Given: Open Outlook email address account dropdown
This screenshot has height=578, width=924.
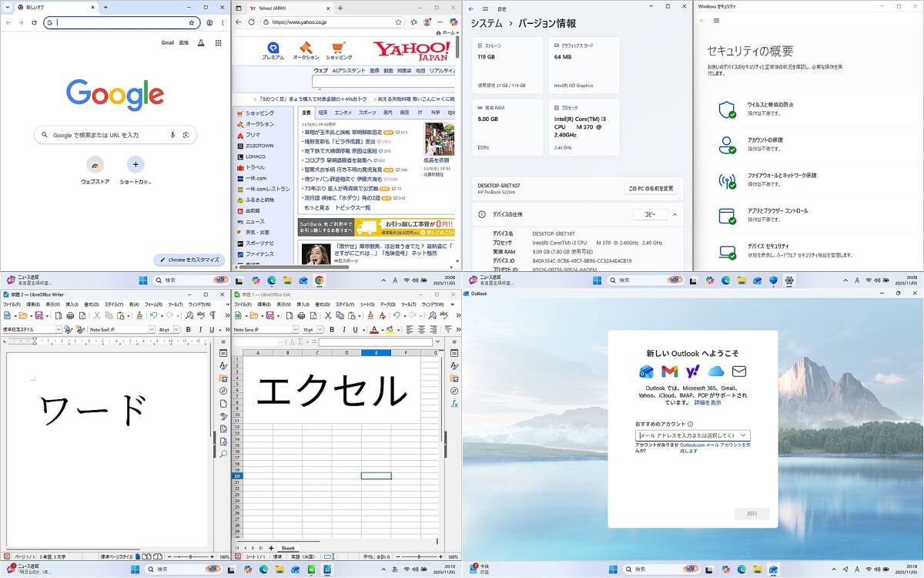Looking at the screenshot, I should point(743,435).
